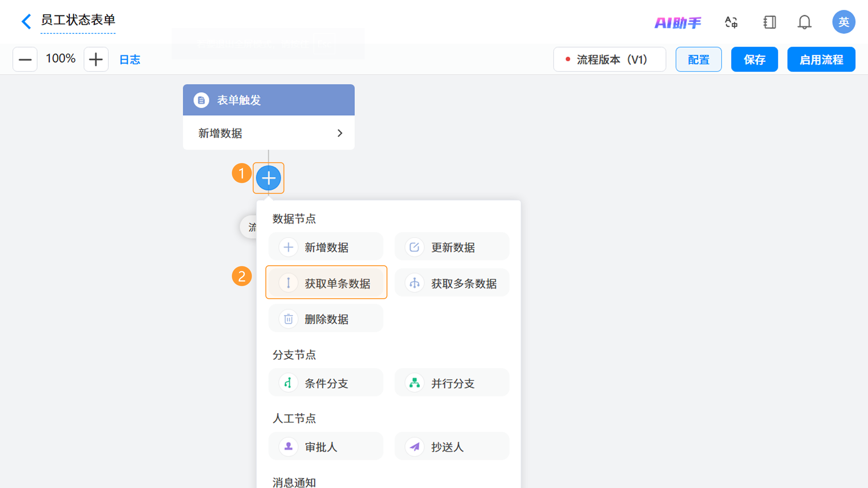The height and width of the screenshot is (488, 868).
Task: Click the 保存 save button
Action: [x=755, y=60]
